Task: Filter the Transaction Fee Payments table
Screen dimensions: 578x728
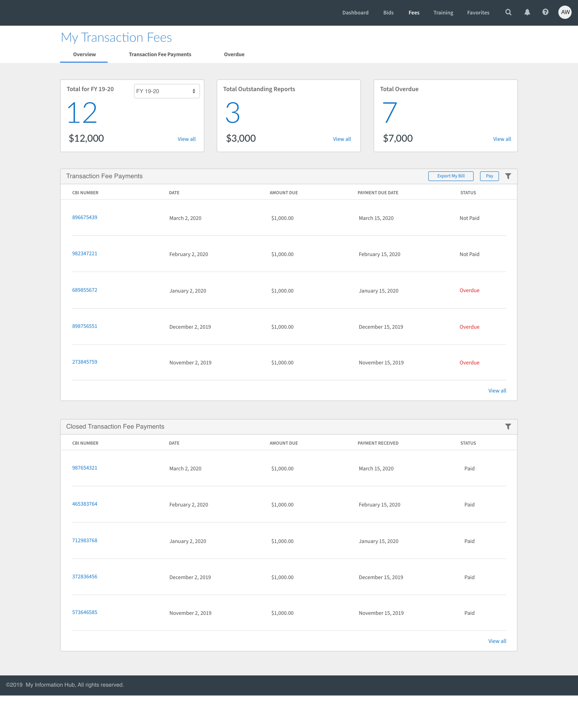Action: pyautogui.click(x=508, y=176)
